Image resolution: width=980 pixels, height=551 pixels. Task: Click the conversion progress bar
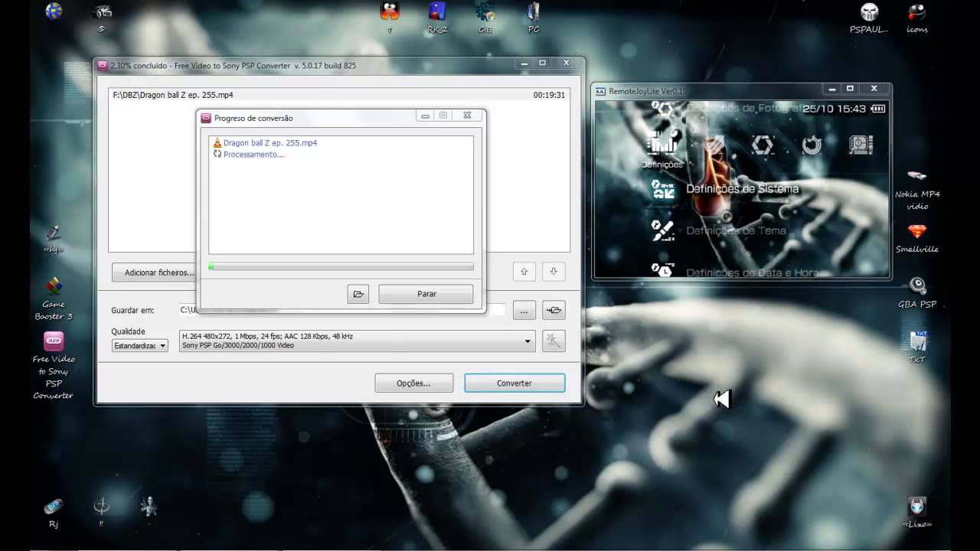point(341,267)
